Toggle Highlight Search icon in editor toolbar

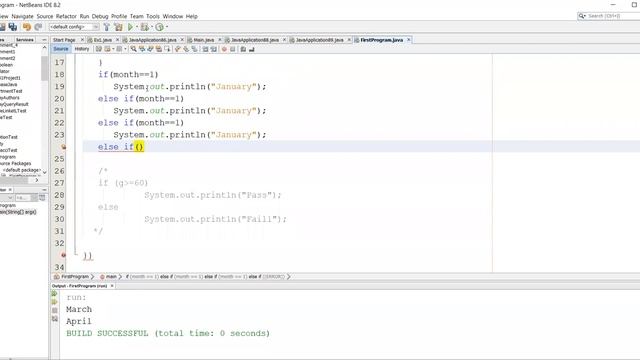click(x=158, y=49)
